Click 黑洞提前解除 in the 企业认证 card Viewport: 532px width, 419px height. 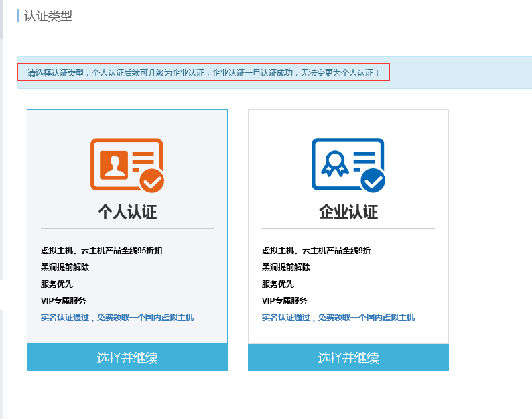286,267
